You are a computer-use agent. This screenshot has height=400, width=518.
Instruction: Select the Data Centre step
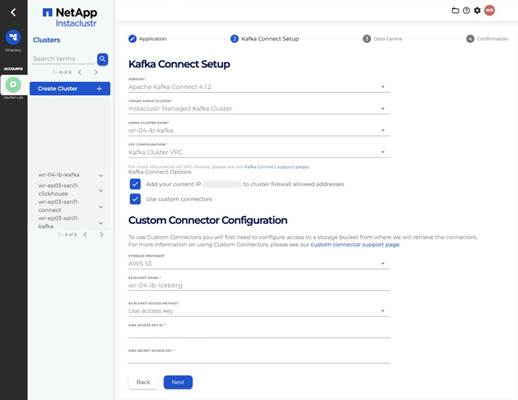point(383,39)
